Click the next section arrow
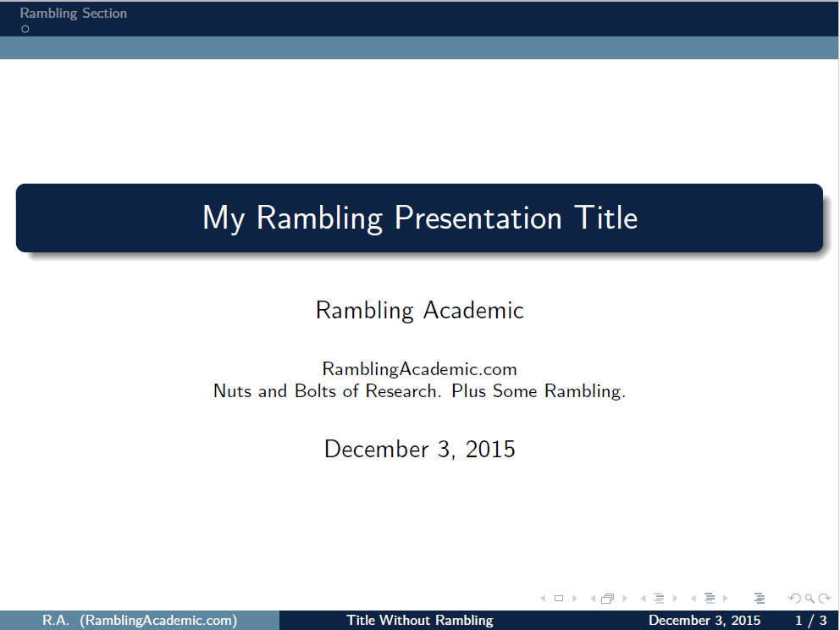The width and height of the screenshot is (840, 630). [725, 598]
